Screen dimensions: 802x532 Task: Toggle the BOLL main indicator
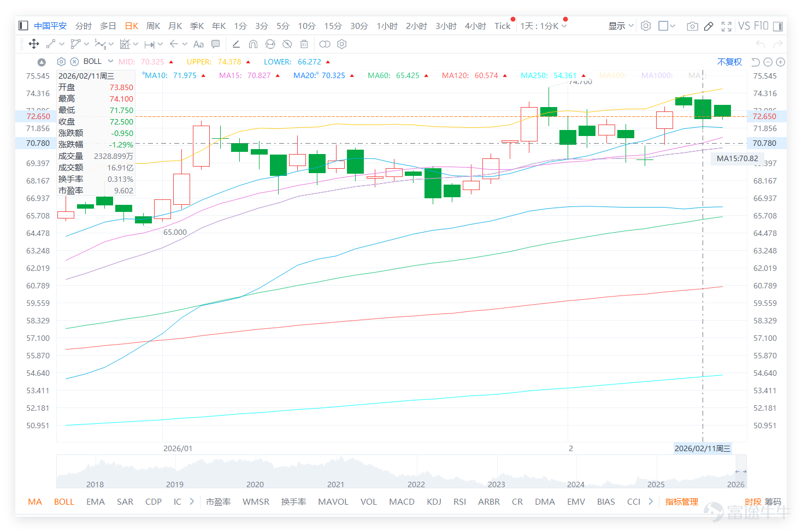tap(64, 501)
